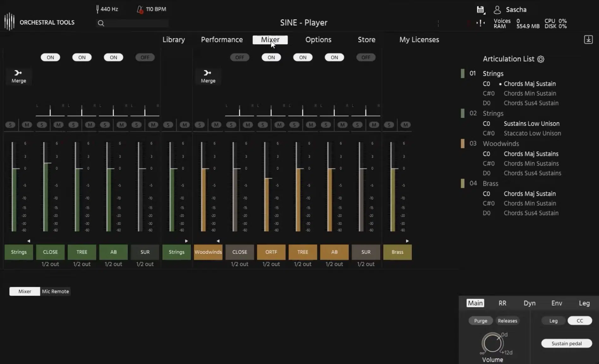Click the search magnifier icon
This screenshot has width=599, height=364.
[101, 23]
